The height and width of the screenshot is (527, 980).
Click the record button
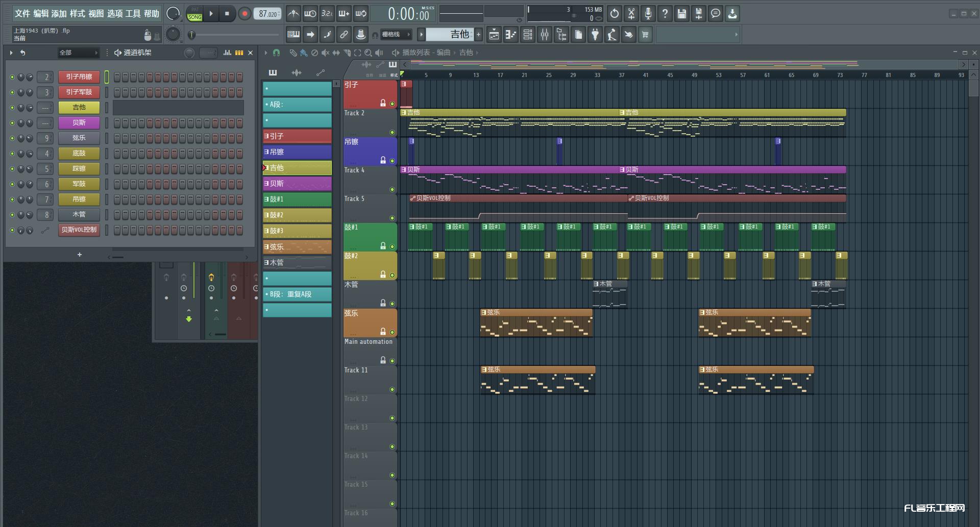tap(244, 14)
